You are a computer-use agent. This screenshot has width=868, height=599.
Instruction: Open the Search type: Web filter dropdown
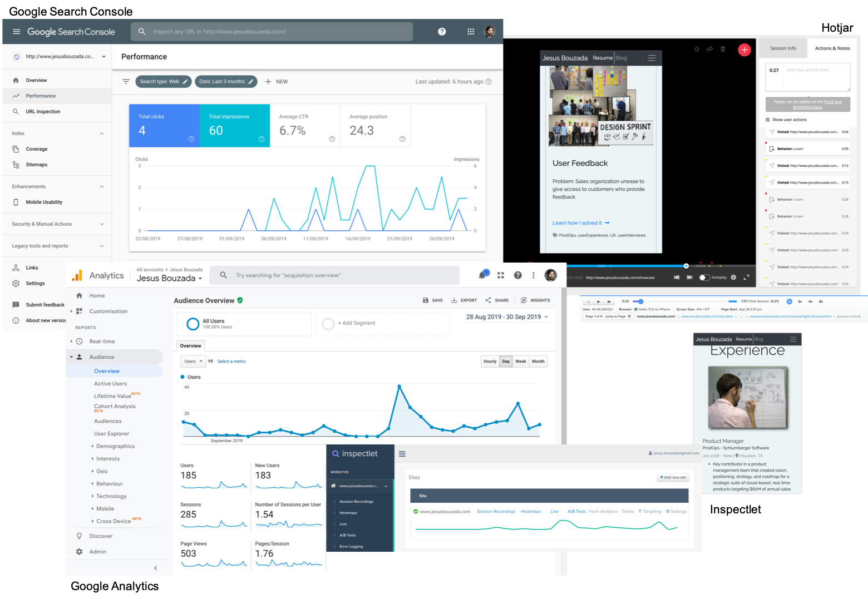(x=163, y=81)
